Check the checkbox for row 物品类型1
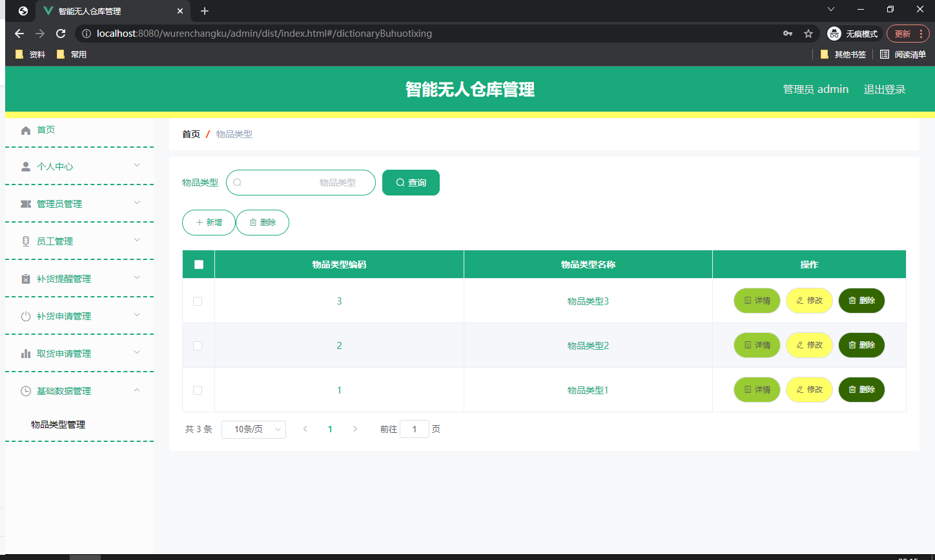 [x=198, y=390]
